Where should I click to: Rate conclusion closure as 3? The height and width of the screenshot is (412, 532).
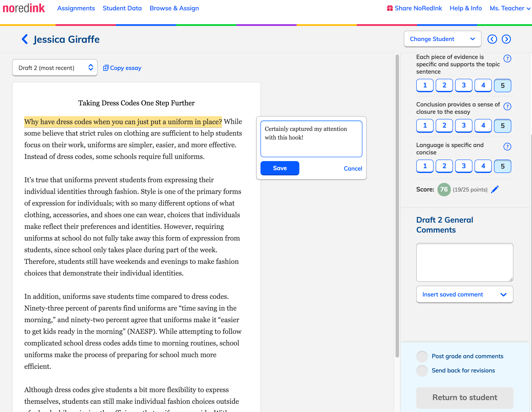(464, 125)
